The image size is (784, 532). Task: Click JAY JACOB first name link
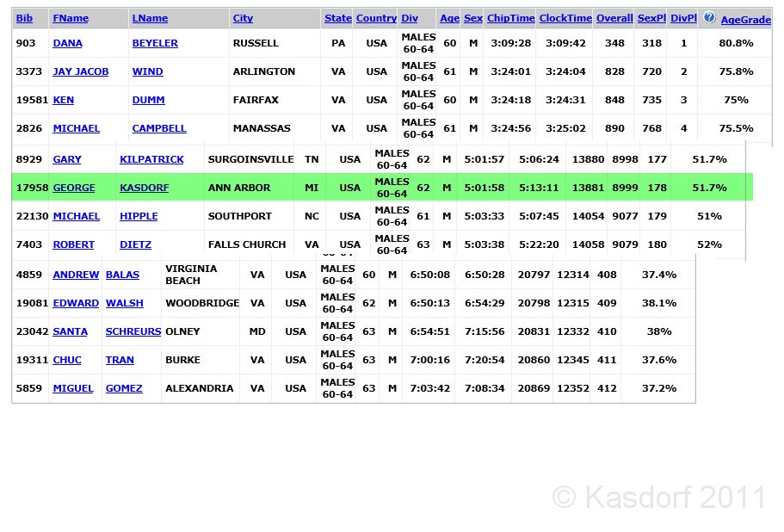(80, 71)
